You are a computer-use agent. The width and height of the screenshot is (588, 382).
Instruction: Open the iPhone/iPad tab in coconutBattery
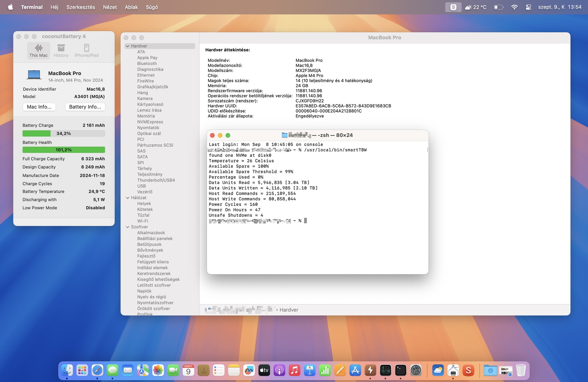click(86, 51)
